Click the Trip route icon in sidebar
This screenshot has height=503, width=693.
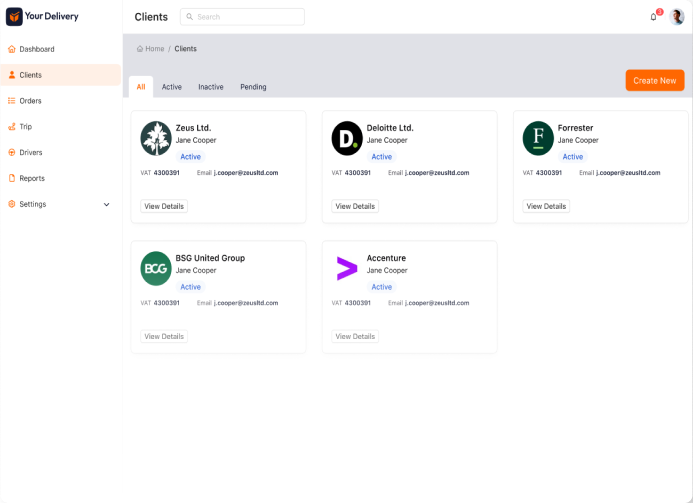[12, 126]
